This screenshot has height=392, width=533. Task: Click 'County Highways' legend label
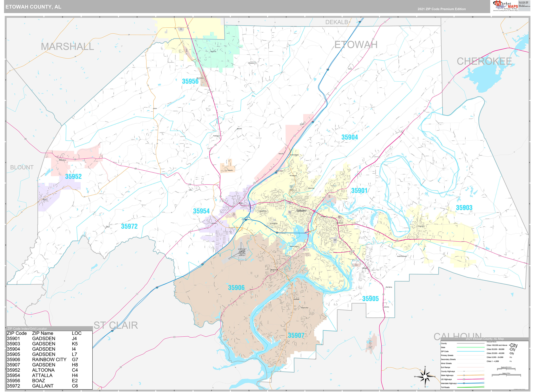[448, 371]
